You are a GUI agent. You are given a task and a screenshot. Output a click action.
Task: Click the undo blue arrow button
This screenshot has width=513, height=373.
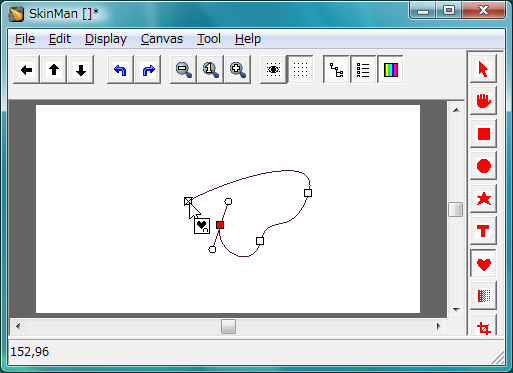pyautogui.click(x=120, y=70)
